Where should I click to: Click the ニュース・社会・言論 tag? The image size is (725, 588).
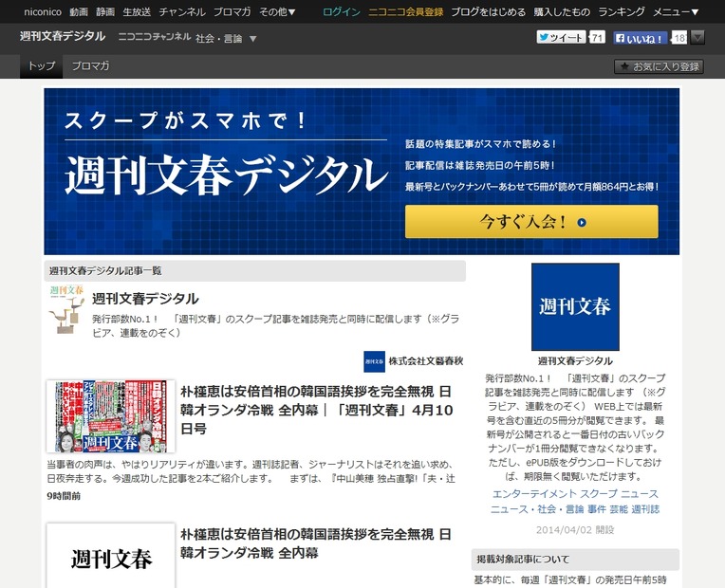pyautogui.click(x=537, y=509)
